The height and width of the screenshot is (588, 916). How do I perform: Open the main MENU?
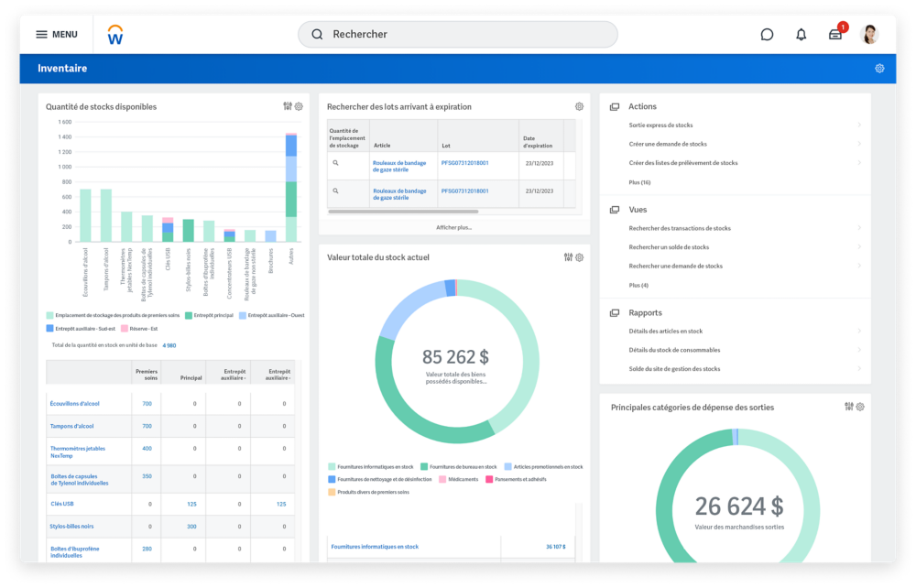click(56, 35)
